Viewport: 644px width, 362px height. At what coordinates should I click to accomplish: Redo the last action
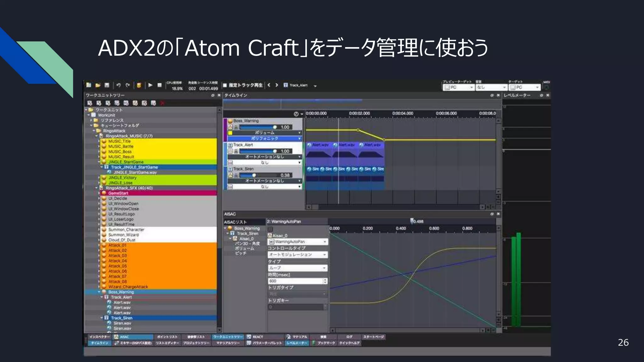click(x=128, y=85)
